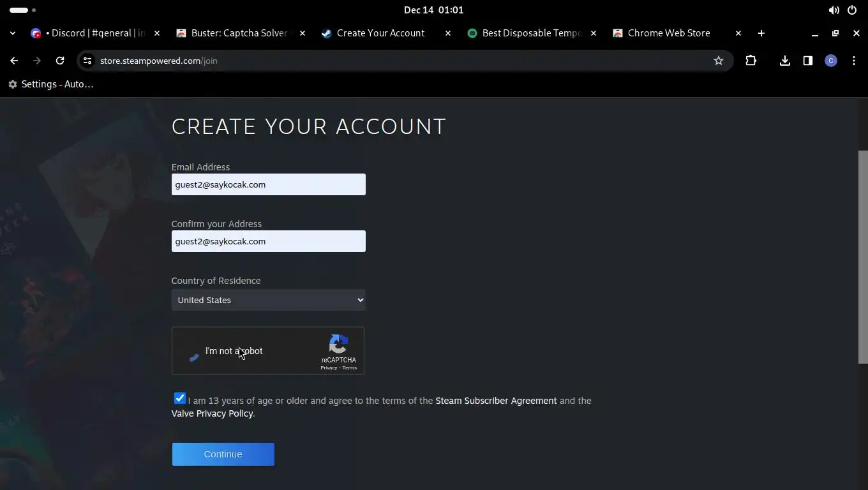Open Chrome profile avatar
868x490 pixels.
pos(831,61)
